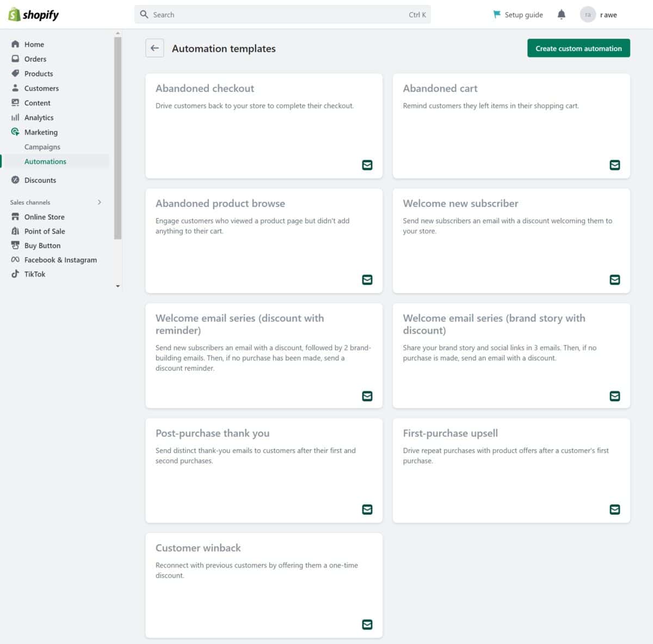Click the Products tag icon

(15, 73)
